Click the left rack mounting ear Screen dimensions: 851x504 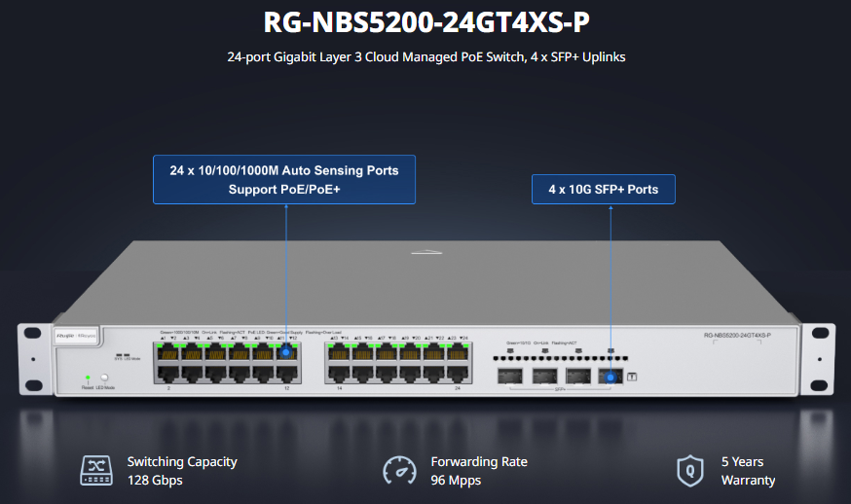[x=35, y=360]
